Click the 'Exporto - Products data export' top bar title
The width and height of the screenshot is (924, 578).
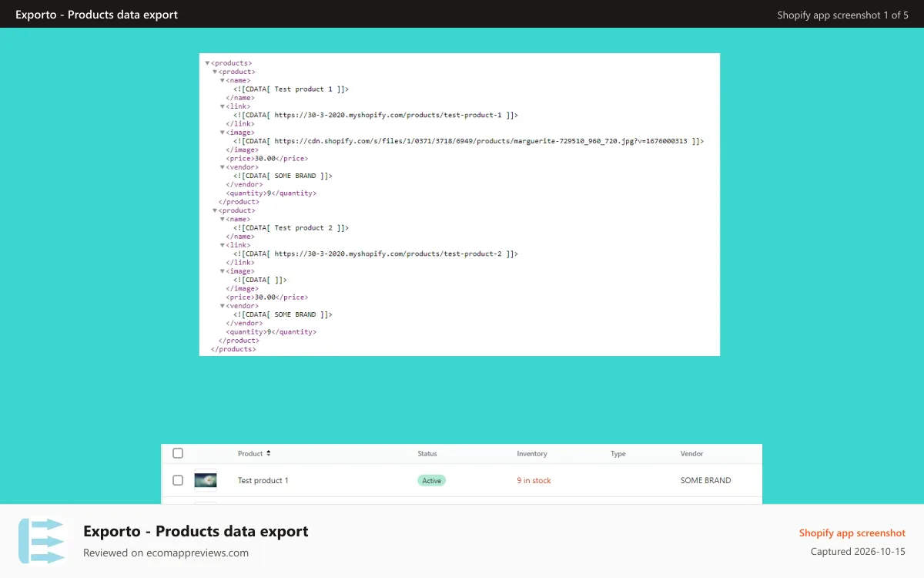coord(96,14)
